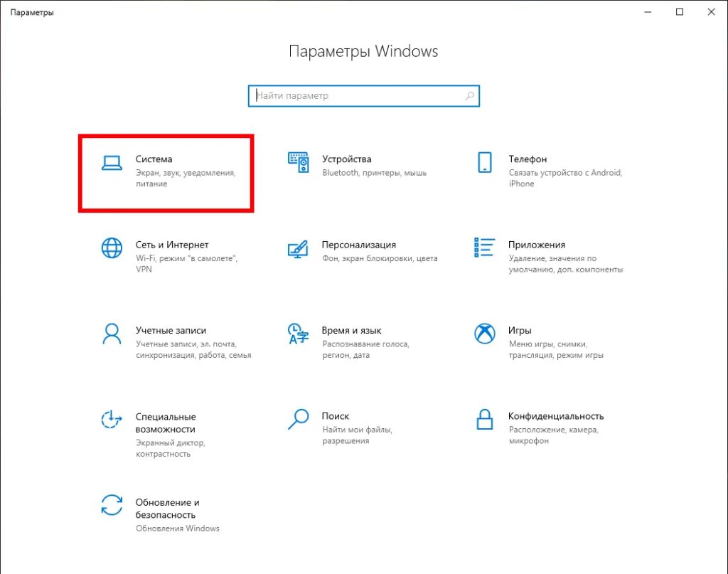Click "Удаление, значения по умолчанию" description
Screen dimensions: 728x574
coord(565,264)
